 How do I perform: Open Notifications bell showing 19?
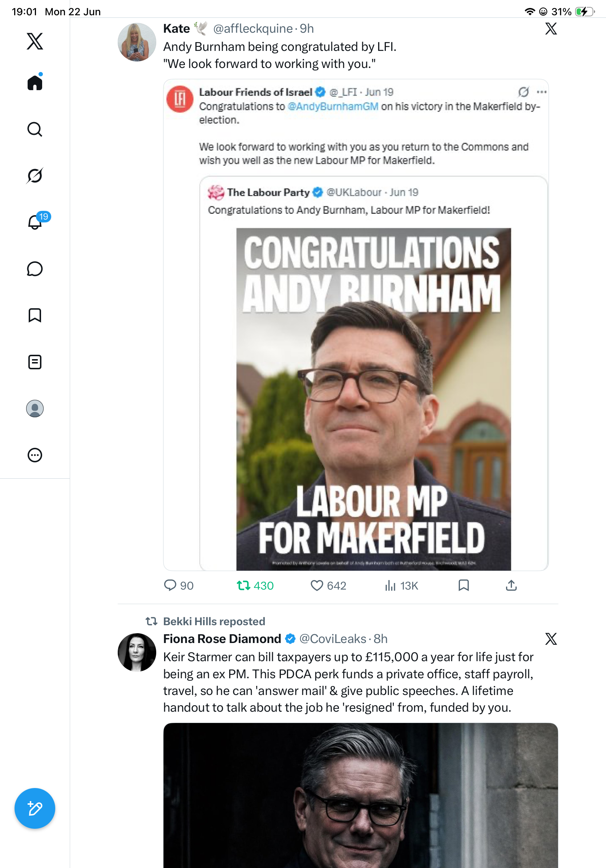[x=35, y=221]
